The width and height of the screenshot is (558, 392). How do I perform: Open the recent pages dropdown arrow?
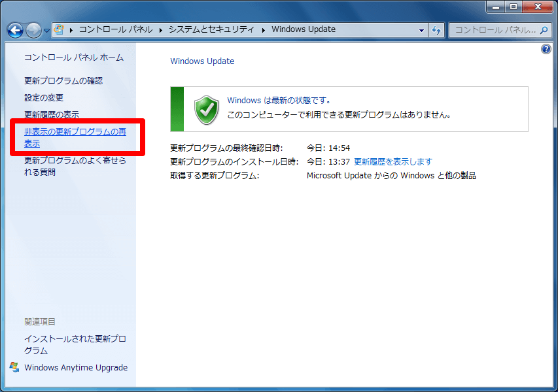pos(46,31)
